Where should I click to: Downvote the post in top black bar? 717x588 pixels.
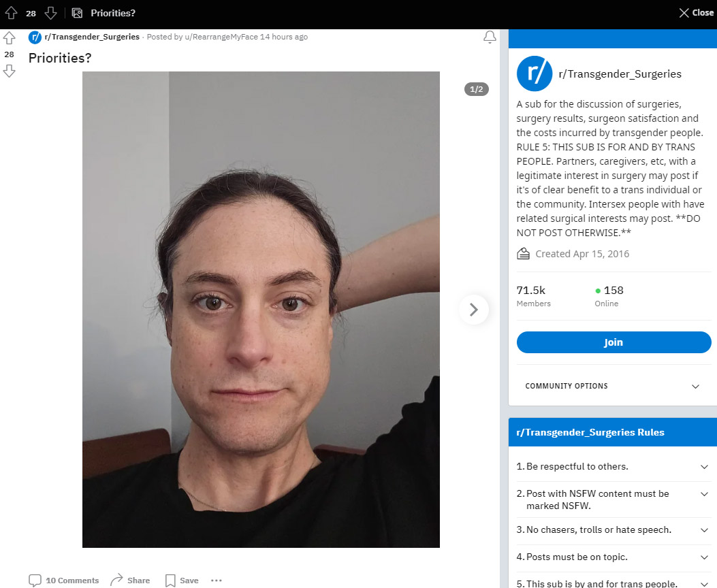point(50,13)
